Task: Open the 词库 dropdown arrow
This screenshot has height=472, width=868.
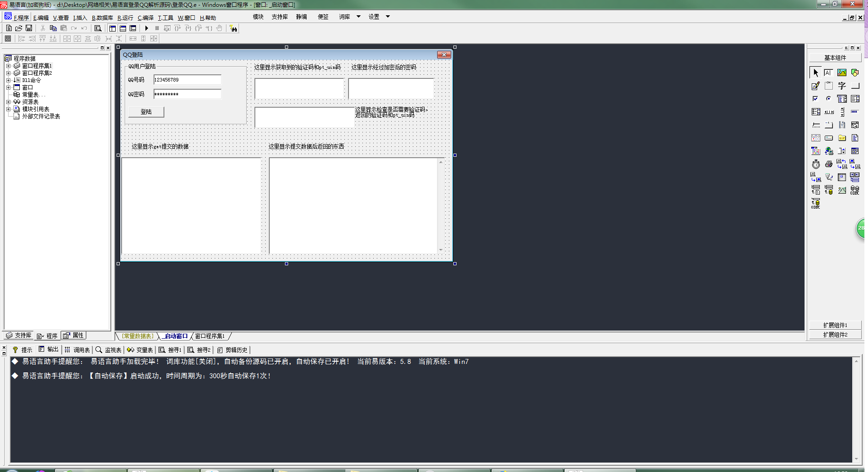Action: coord(358,17)
